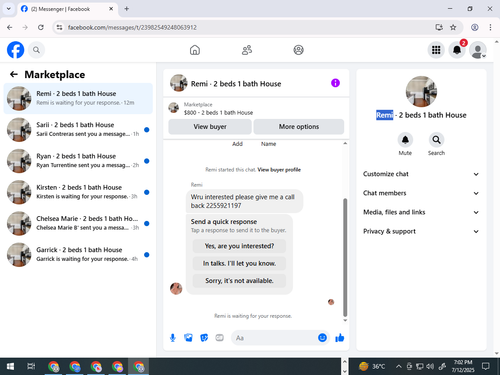500x375 pixels.
Task: Open the volume control in system tray
Action: (430, 367)
